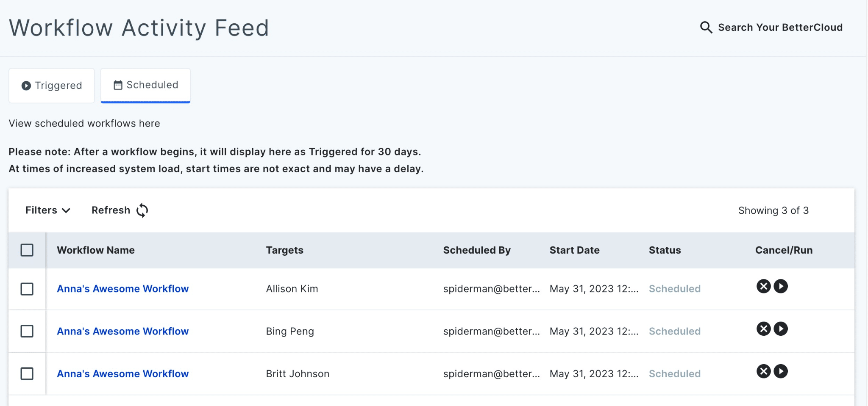Cancel the scheduled workflow for Allison Kim
868x406 pixels.
[763, 286]
